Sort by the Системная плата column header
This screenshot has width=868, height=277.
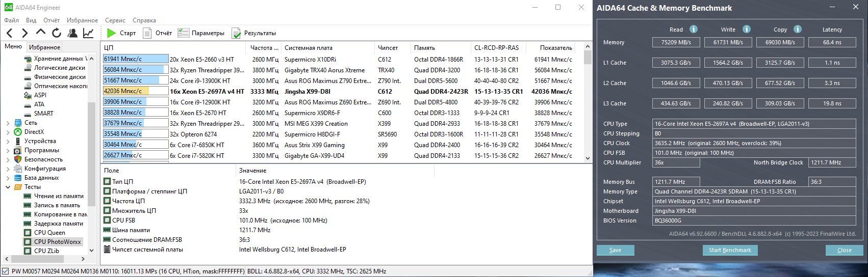328,48
